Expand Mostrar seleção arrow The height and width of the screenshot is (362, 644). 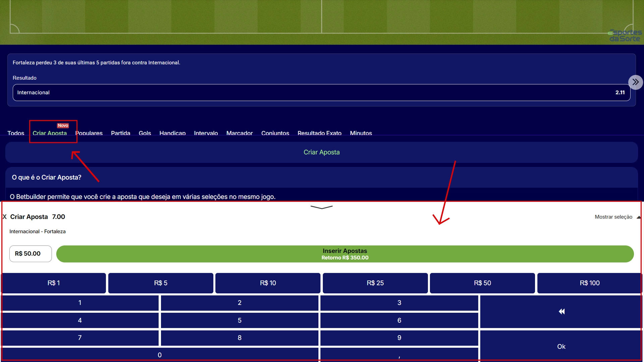point(638,217)
